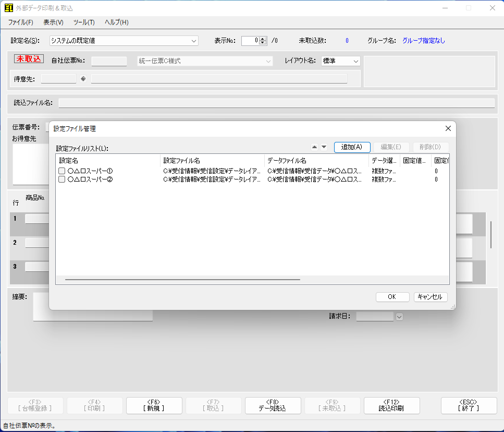Screen dimensions: 504x432
Task: Click the 自社伝票No. input field
Action: pyautogui.click(x=109, y=61)
